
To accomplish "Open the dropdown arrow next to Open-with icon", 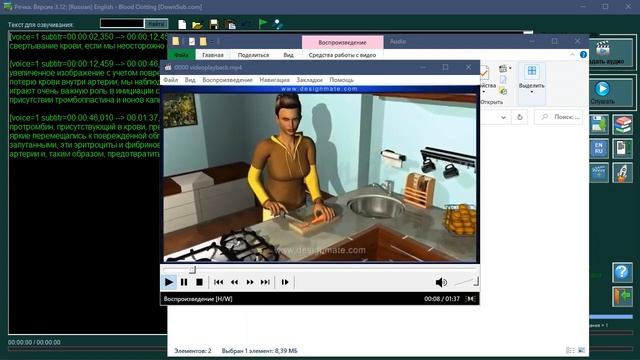I will pyautogui.click(x=510, y=68).
